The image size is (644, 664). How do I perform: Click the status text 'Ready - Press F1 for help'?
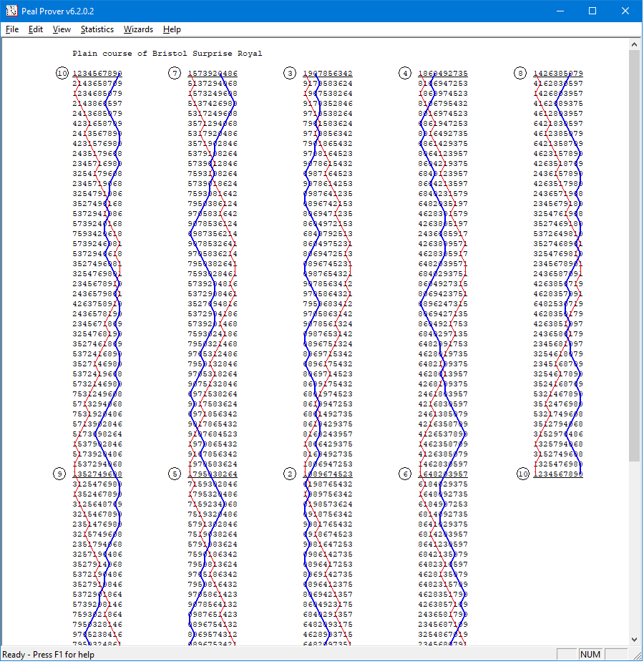click(48, 655)
